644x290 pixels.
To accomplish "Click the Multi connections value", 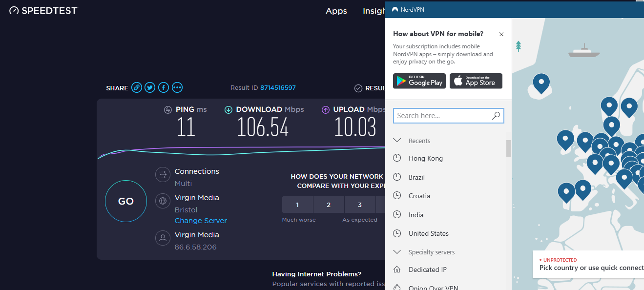I will (x=183, y=184).
